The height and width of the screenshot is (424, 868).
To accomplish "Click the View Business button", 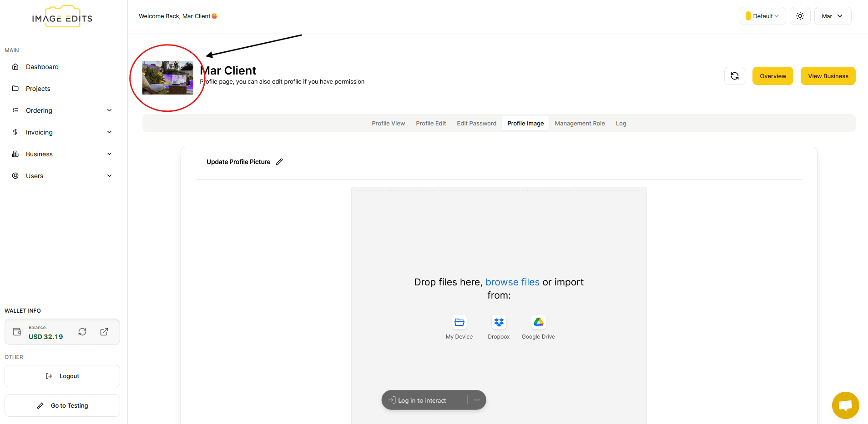I will point(828,76).
